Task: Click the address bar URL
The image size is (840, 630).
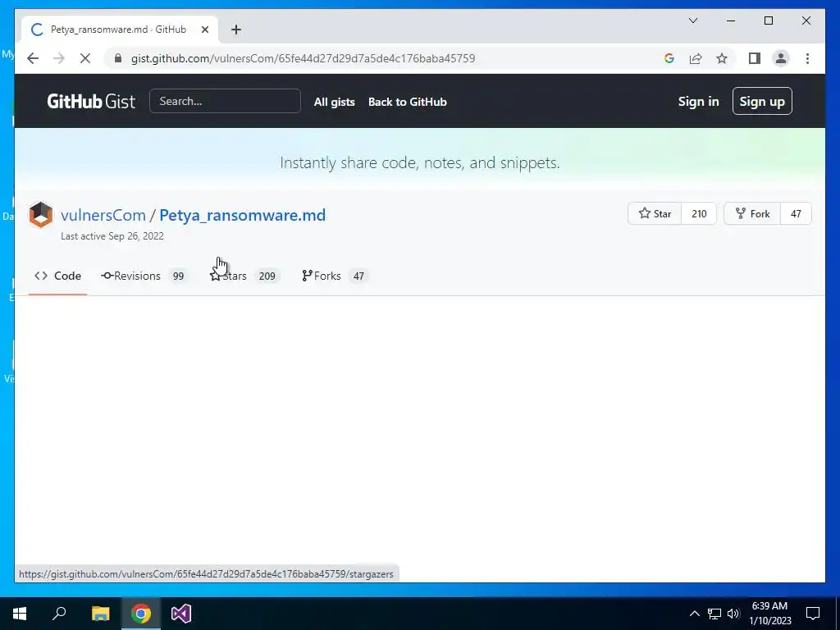Action: [304, 58]
